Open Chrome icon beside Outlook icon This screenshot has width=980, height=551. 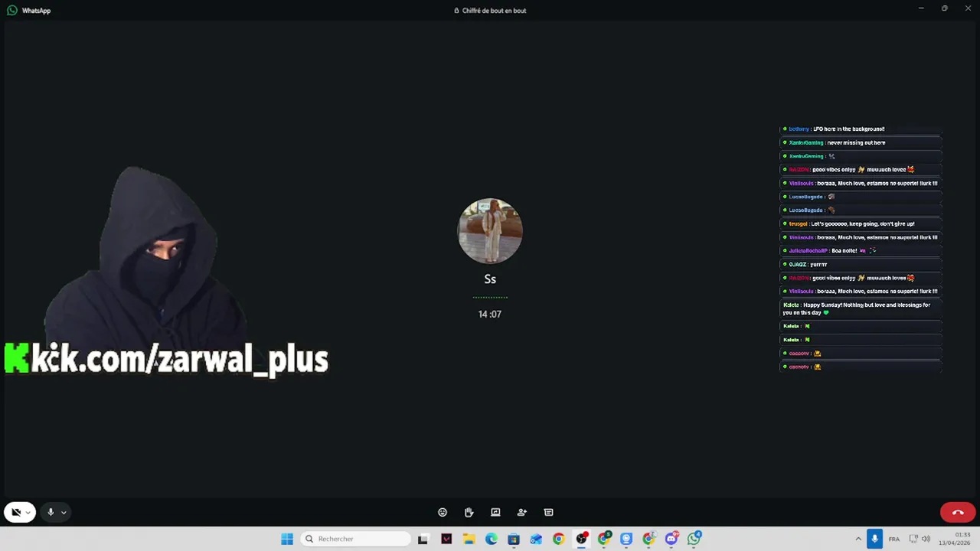coord(558,539)
